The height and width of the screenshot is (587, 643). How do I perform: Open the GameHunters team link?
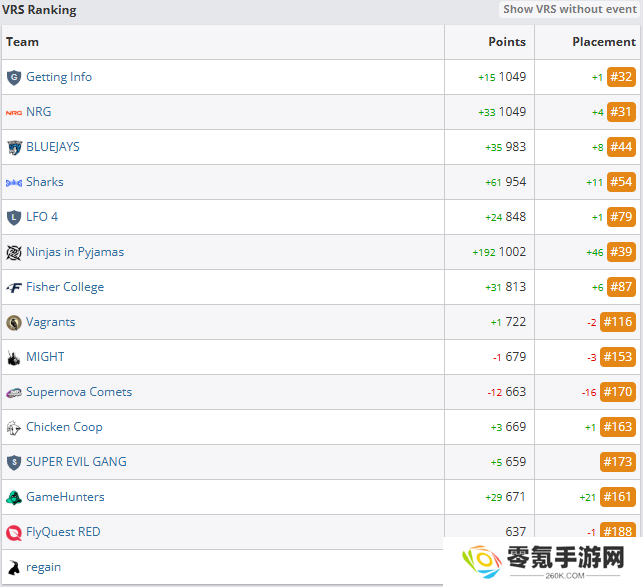(x=65, y=497)
